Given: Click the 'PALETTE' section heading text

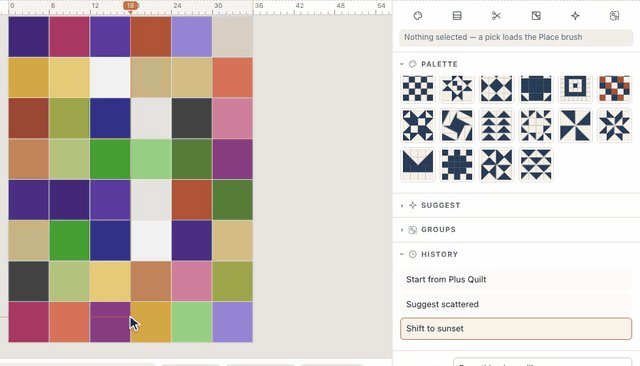Looking at the screenshot, I should 439,64.
